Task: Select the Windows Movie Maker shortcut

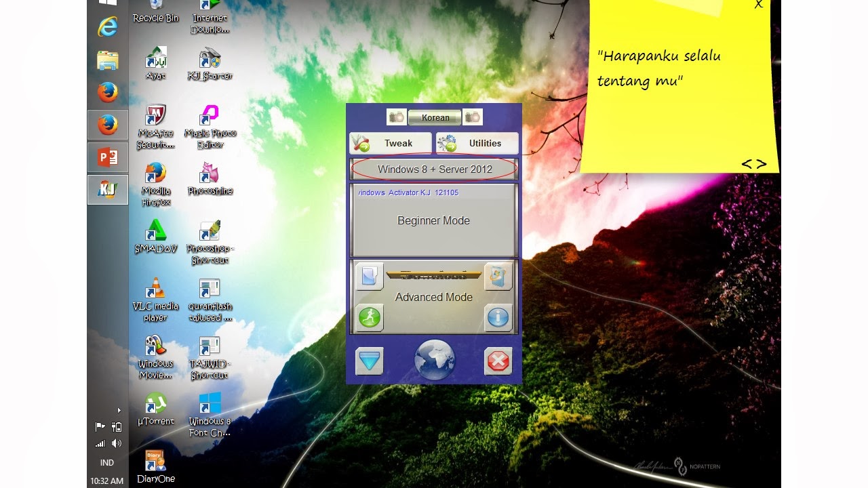Action: click(x=156, y=357)
